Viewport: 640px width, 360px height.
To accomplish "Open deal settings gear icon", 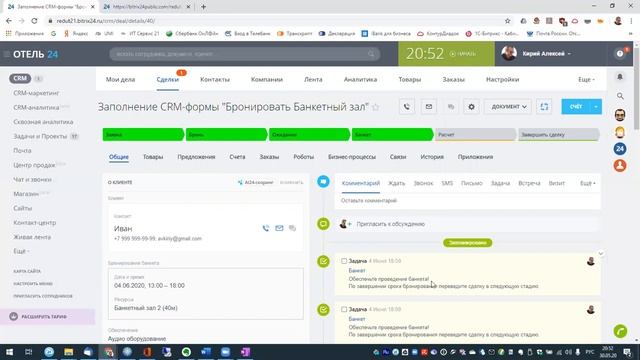I will [471, 107].
